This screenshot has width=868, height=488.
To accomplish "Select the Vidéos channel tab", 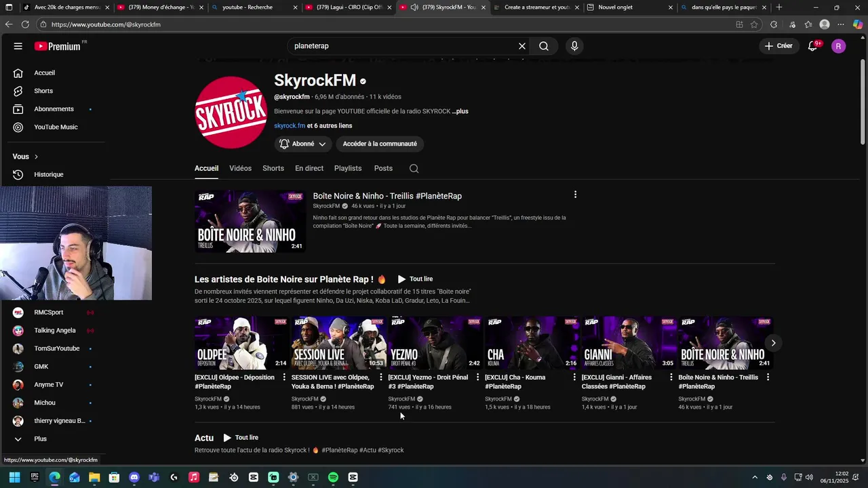I will pos(240,168).
